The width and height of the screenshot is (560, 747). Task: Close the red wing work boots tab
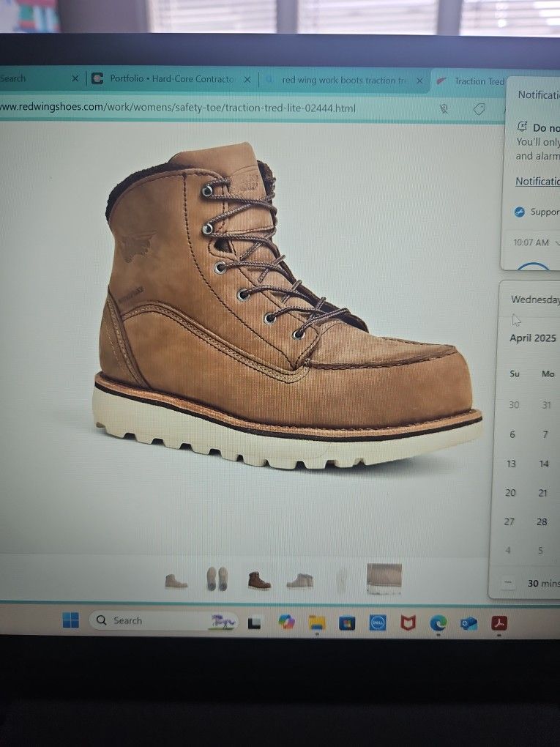pyautogui.click(x=419, y=81)
